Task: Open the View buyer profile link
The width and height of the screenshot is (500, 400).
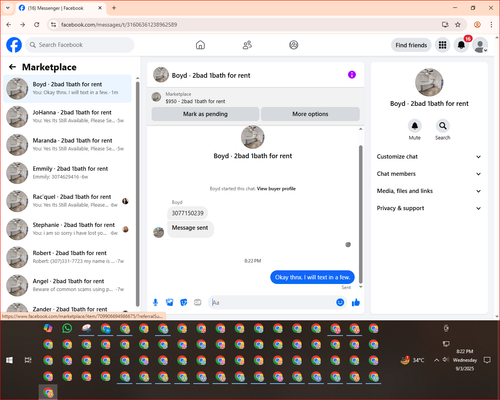Action: point(276,189)
